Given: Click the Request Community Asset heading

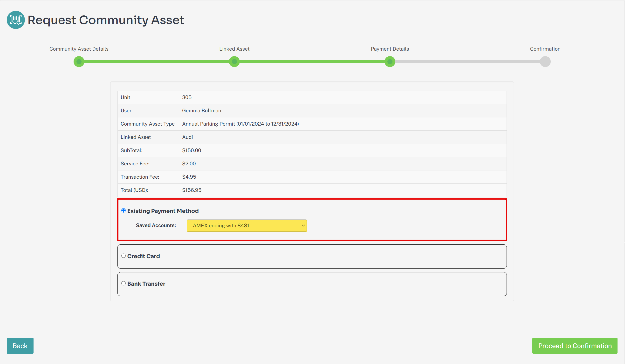Looking at the screenshot, I should (x=106, y=20).
